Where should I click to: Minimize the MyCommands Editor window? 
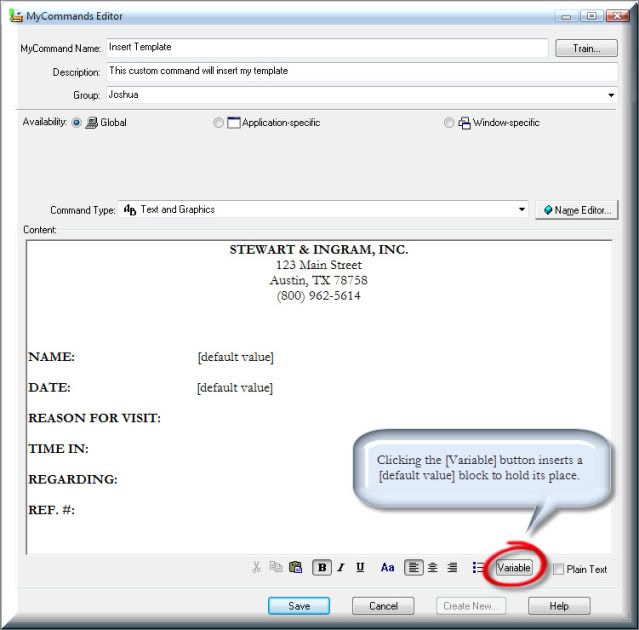(566, 16)
